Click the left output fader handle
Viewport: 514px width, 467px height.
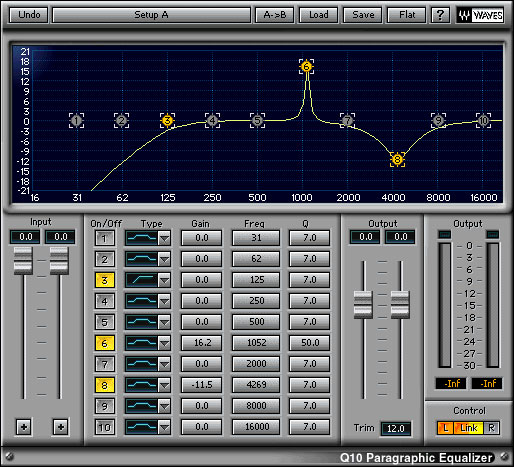pos(363,305)
